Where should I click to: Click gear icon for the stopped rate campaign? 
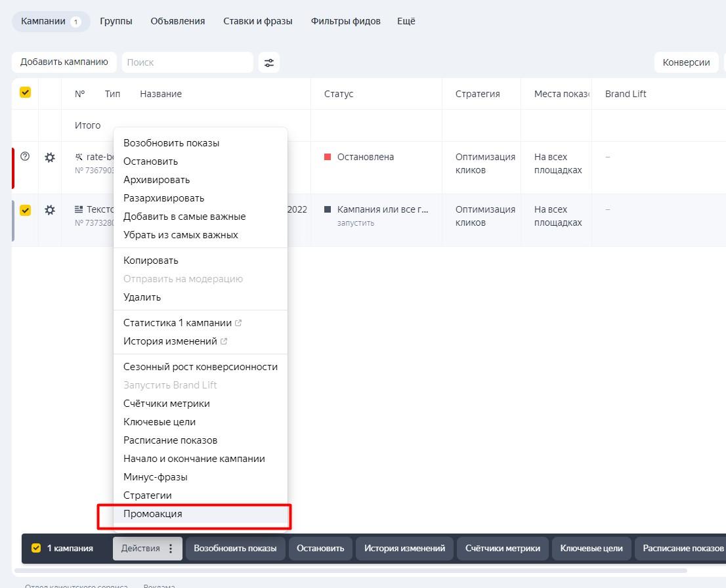(50, 157)
